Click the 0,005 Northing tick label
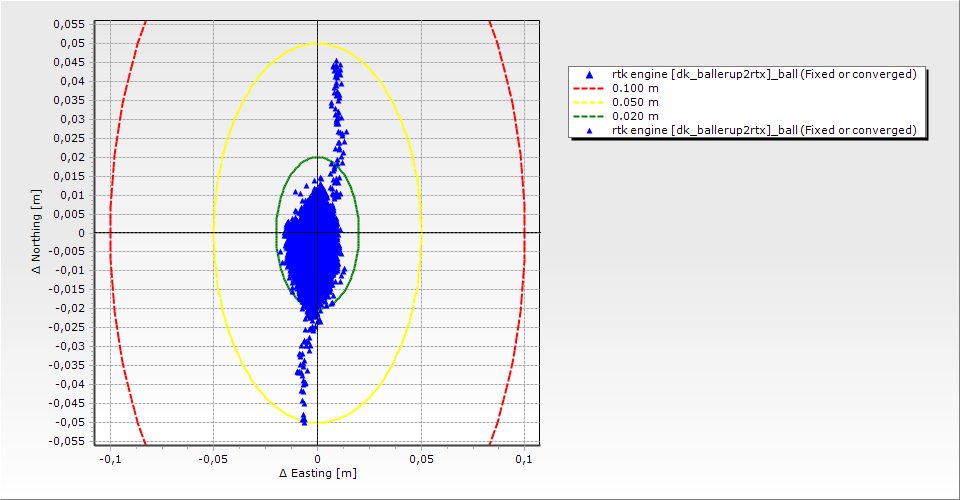This screenshot has height=500, width=960. click(69, 214)
